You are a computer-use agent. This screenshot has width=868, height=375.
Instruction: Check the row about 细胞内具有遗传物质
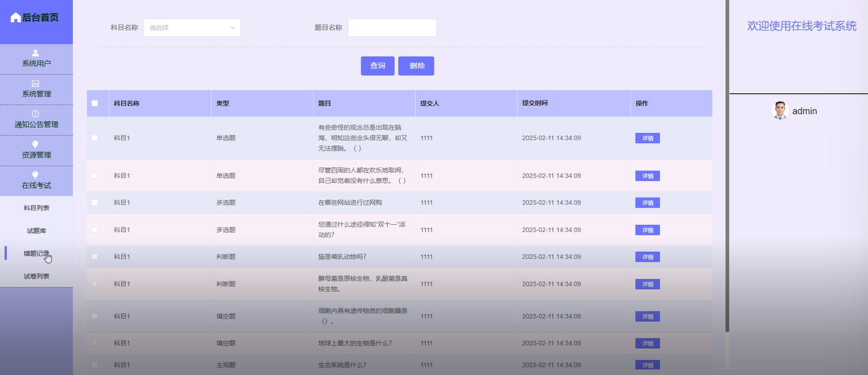coord(94,317)
